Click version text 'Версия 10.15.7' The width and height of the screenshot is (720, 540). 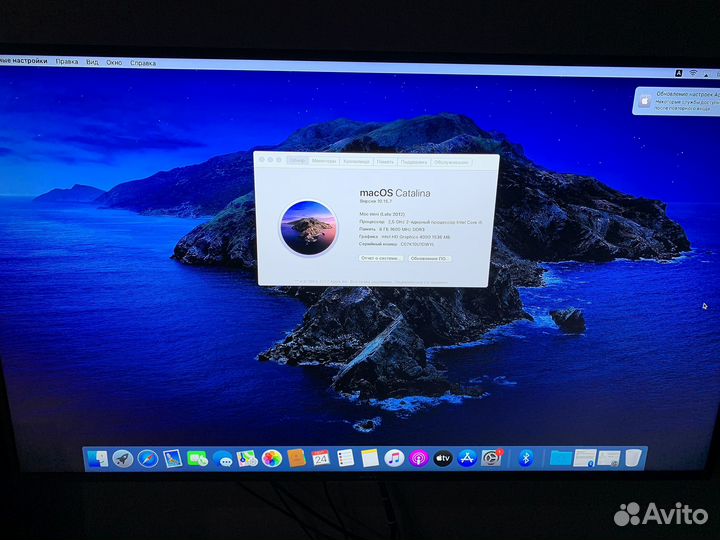pos(375,202)
